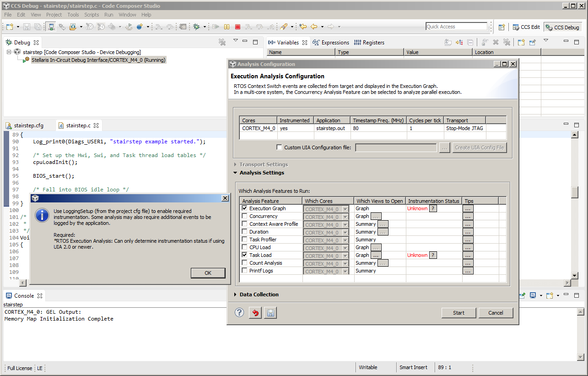Click the Variables show logical structure icon
Image resolution: width=588 pixels, height=376 pixels.
(x=459, y=43)
